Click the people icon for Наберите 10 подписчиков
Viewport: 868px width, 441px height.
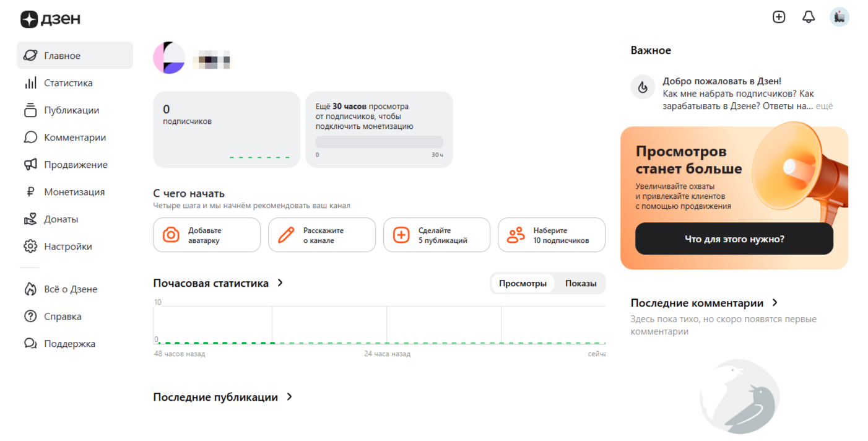[516, 235]
